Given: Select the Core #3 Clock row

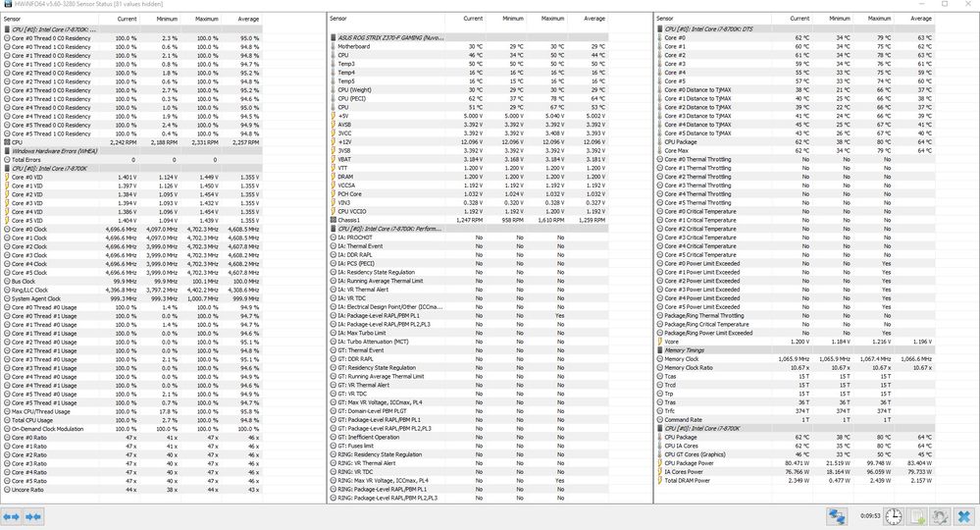Looking at the screenshot, I should (131, 255).
